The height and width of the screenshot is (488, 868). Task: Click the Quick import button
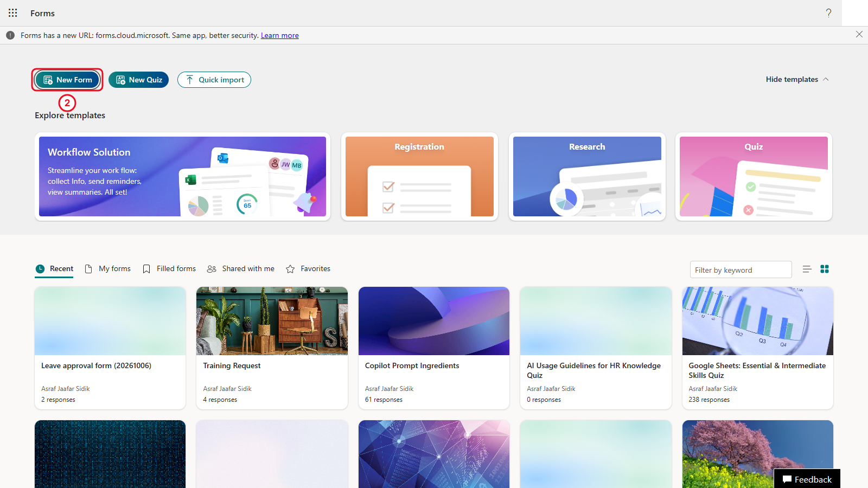tap(214, 80)
